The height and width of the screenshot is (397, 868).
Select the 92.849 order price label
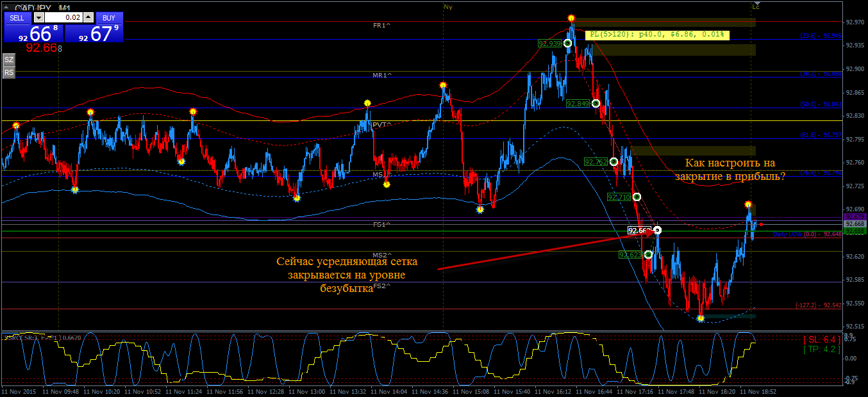(x=578, y=104)
